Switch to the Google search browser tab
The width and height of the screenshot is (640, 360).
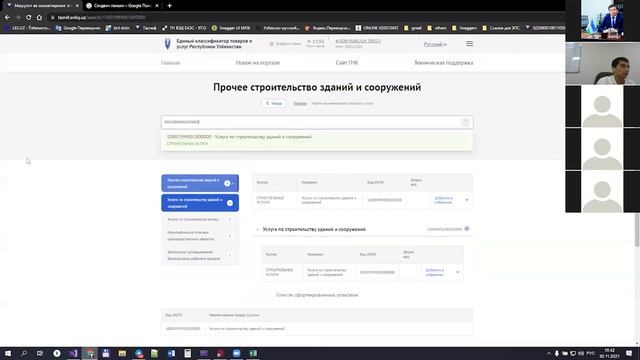(x=122, y=6)
